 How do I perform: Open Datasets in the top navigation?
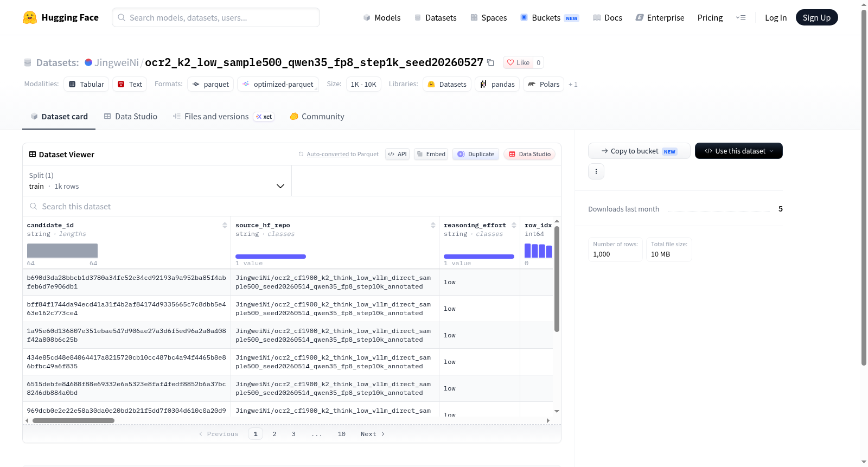[435, 17]
